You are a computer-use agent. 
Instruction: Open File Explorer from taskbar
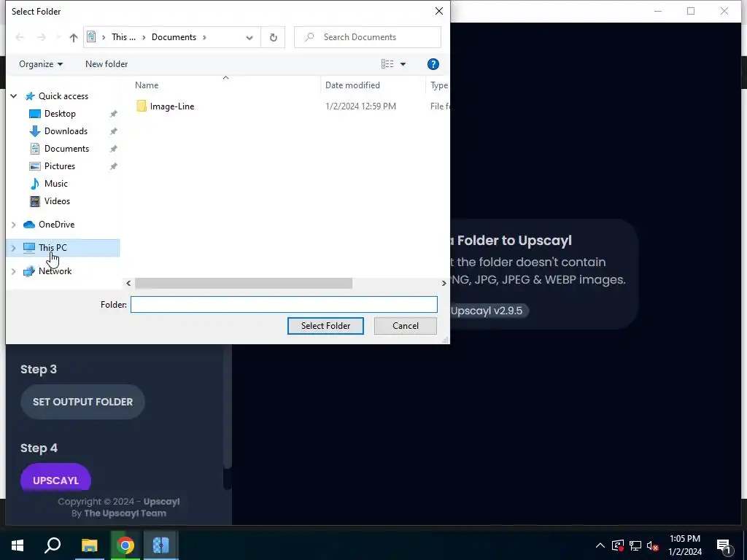(89, 545)
